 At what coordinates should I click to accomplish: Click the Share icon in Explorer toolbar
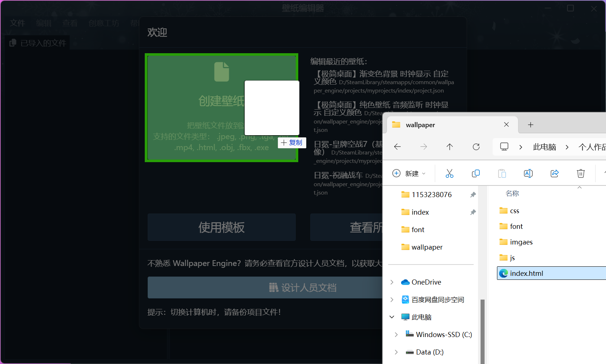pos(554,173)
